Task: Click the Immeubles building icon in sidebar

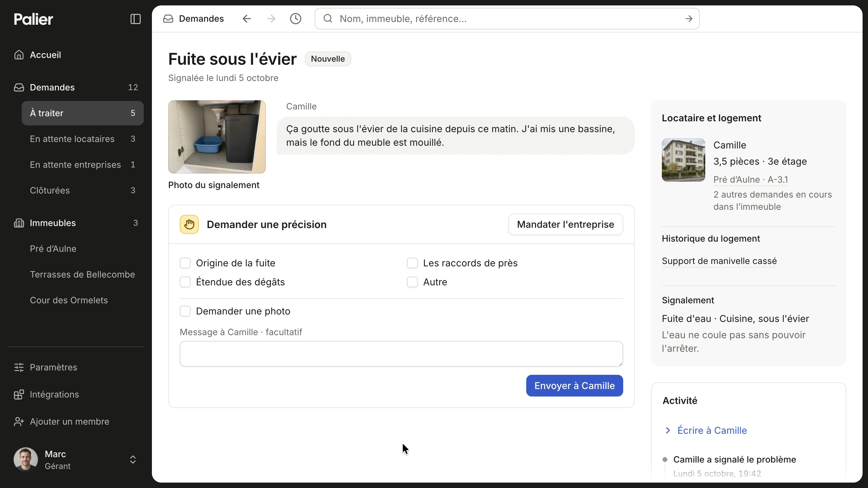Action: 19,223
